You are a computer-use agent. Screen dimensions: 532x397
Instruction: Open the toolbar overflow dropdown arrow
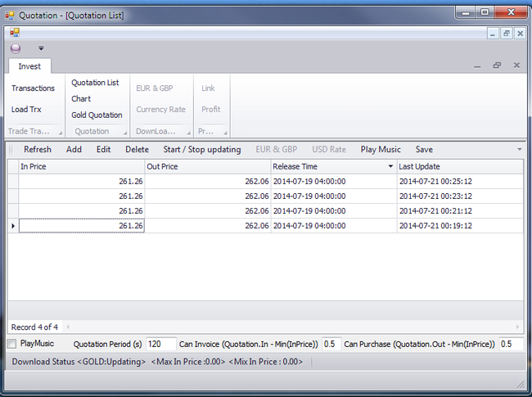(x=520, y=149)
